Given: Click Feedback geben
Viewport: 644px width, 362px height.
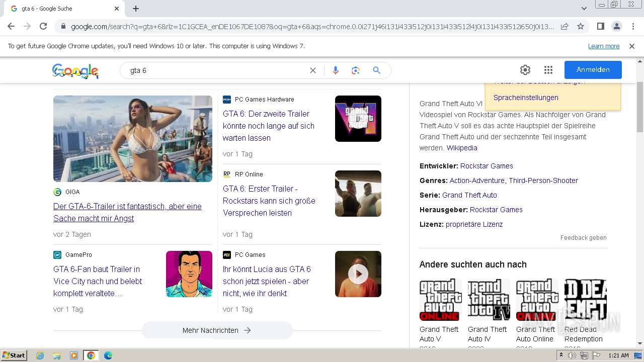Looking at the screenshot, I should pos(584,238).
